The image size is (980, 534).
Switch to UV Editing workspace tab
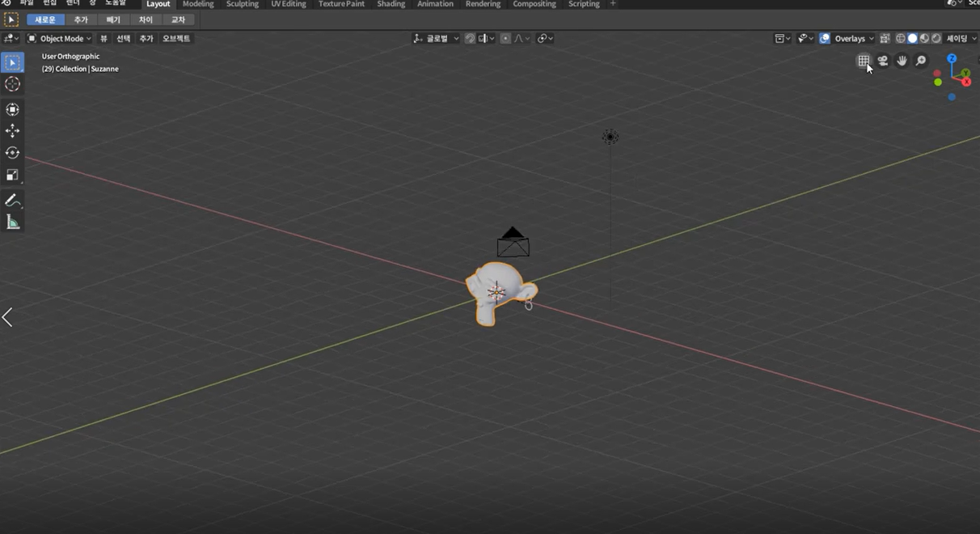pyautogui.click(x=289, y=4)
